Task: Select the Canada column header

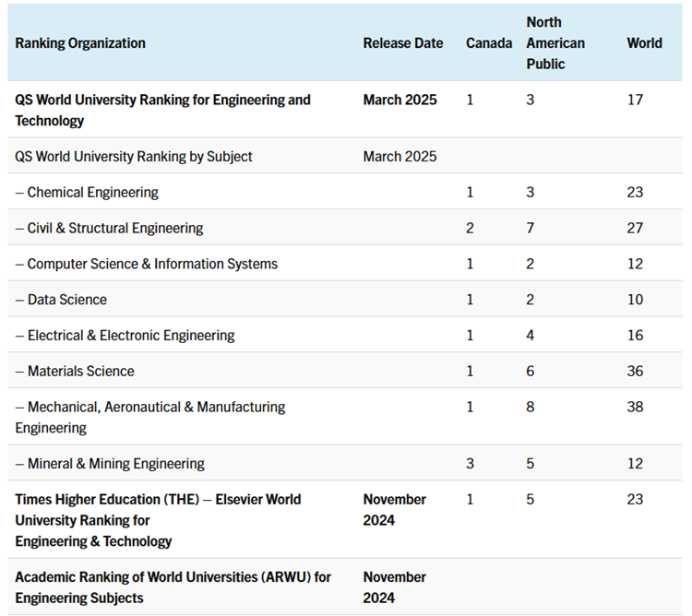Action: click(x=488, y=43)
